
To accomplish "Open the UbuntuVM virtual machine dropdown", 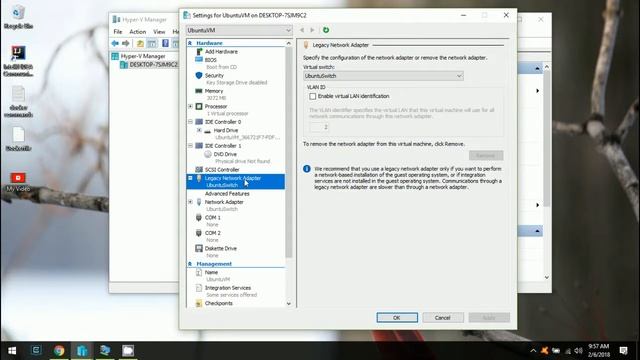I will [x=239, y=30].
